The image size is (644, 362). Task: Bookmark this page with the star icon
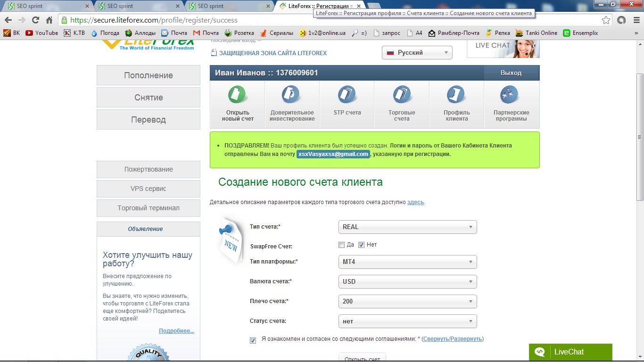tap(606, 20)
